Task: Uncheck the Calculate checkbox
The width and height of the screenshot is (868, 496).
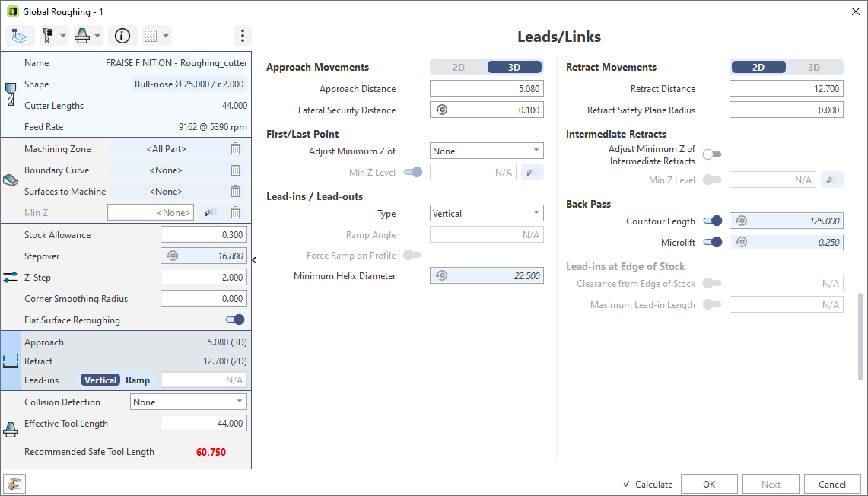Action: (x=626, y=484)
